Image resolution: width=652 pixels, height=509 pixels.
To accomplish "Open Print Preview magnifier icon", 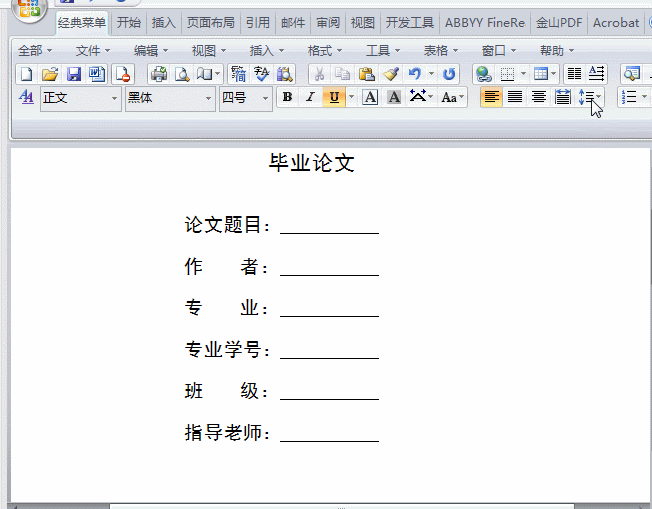I will [x=182, y=74].
